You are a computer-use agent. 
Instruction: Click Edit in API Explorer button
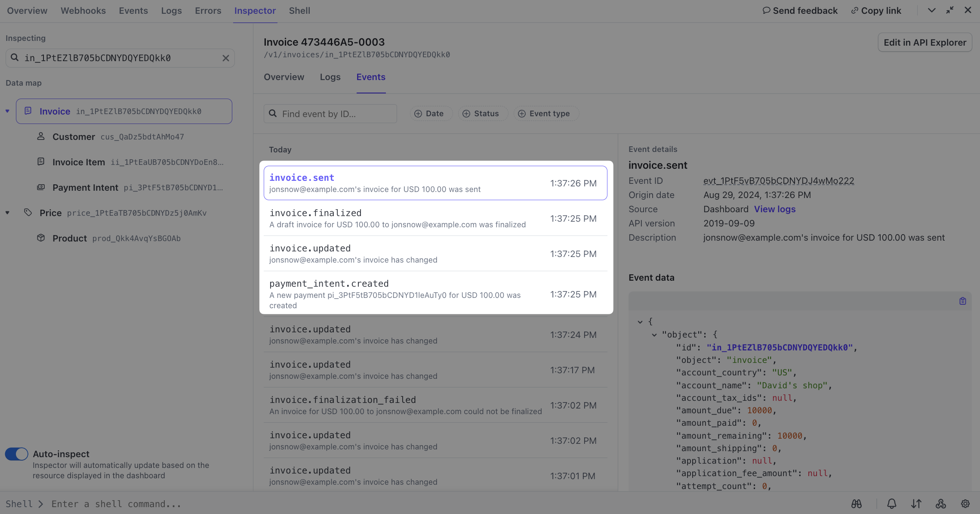(x=925, y=43)
